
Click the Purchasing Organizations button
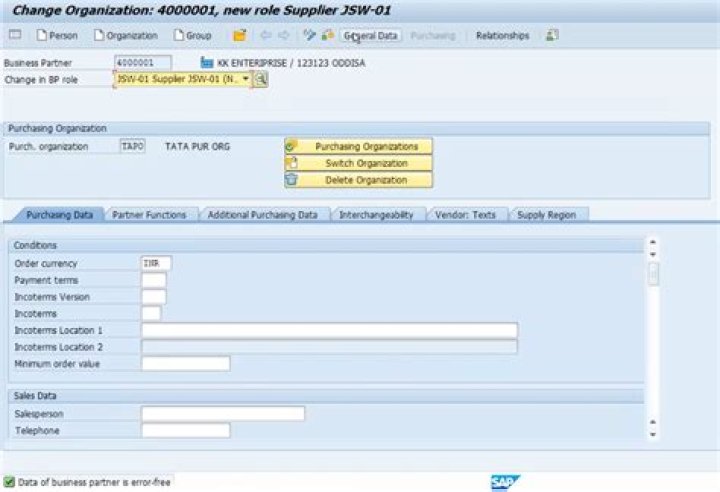[358, 146]
